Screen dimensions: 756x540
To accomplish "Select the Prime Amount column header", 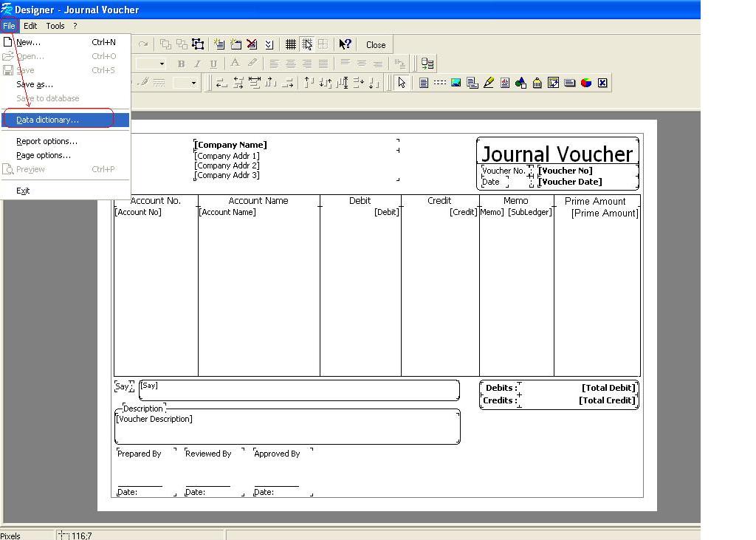I will pyautogui.click(x=595, y=201).
